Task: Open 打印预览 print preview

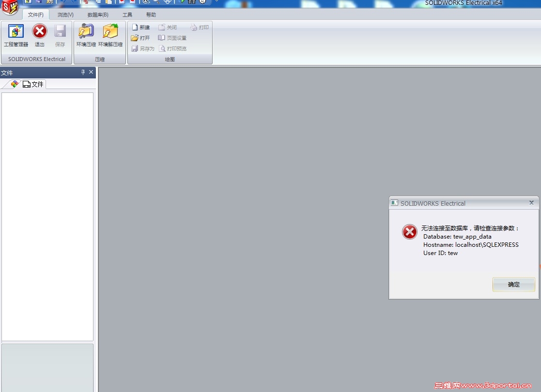Action: 172,48
